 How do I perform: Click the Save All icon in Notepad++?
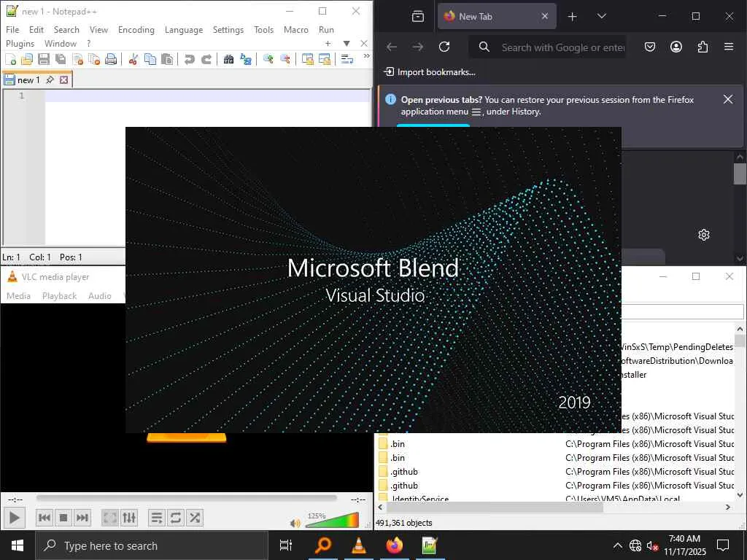point(61,59)
